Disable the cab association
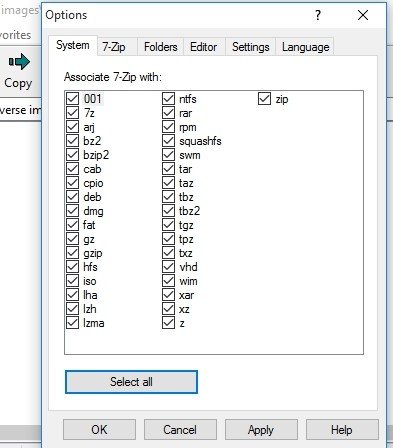Image resolution: width=393 pixels, height=448 pixels. coord(72,169)
